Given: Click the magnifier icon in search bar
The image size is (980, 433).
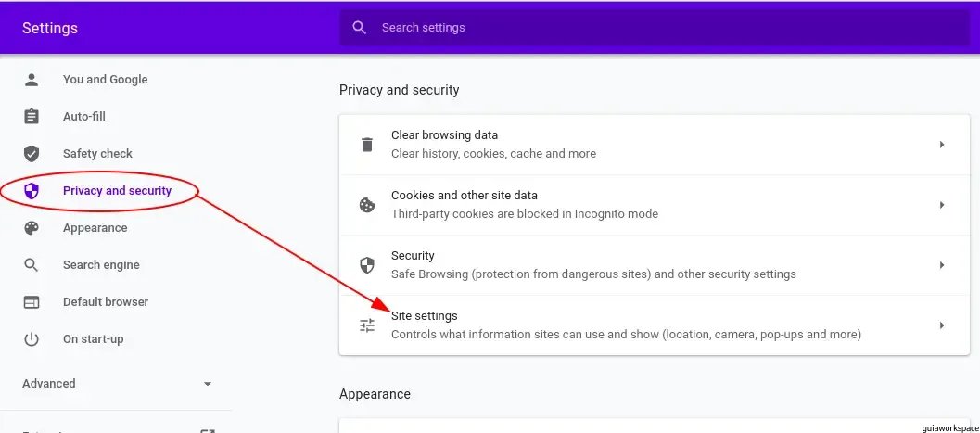Looking at the screenshot, I should [360, 28].
